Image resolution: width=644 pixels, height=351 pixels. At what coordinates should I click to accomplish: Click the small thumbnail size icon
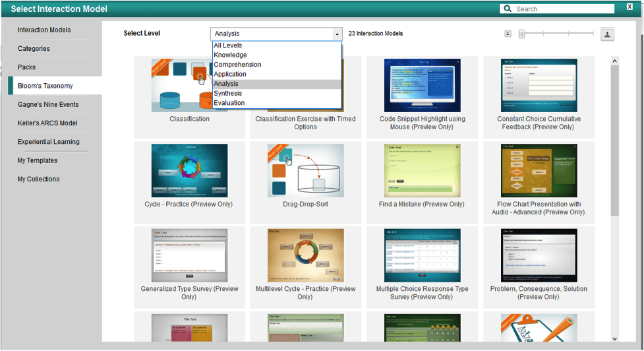click(x=508, y=34)
